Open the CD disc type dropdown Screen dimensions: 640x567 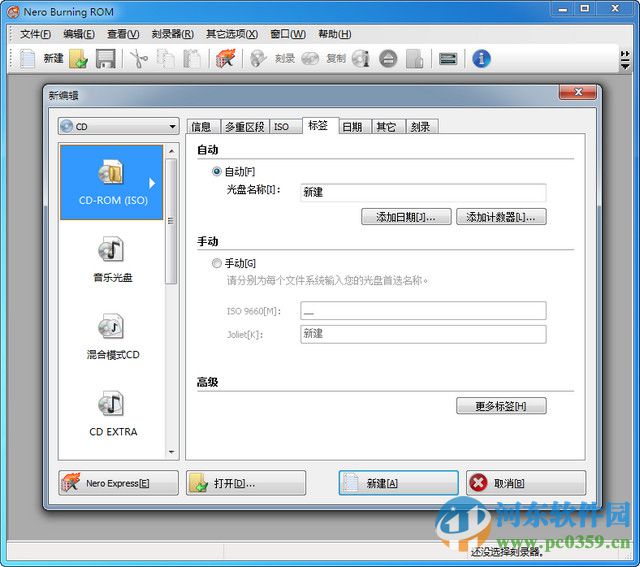[118, 127]
